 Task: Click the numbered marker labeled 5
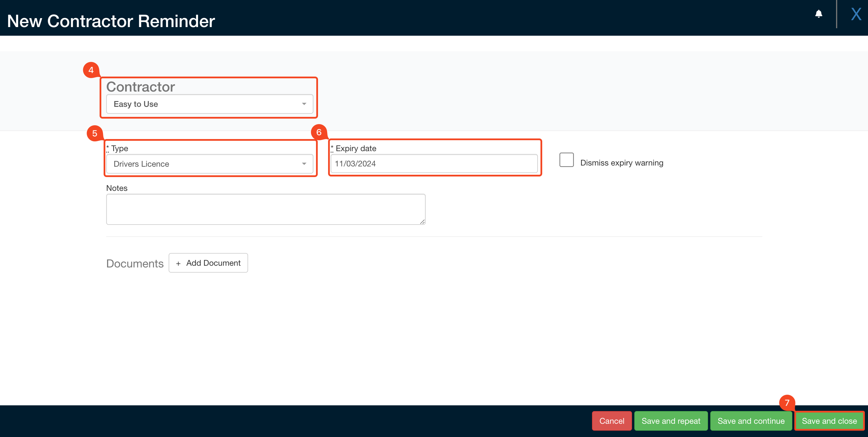coord(94,133)
